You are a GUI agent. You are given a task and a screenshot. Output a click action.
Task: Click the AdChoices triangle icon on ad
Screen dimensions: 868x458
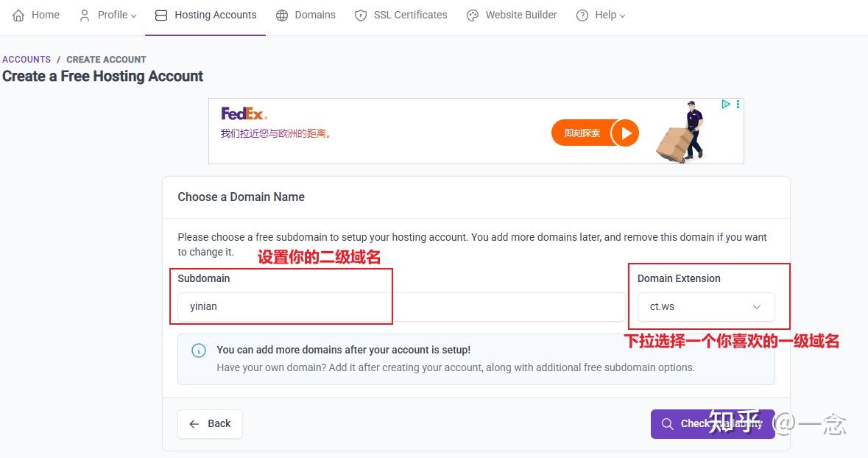click(726, 105)
